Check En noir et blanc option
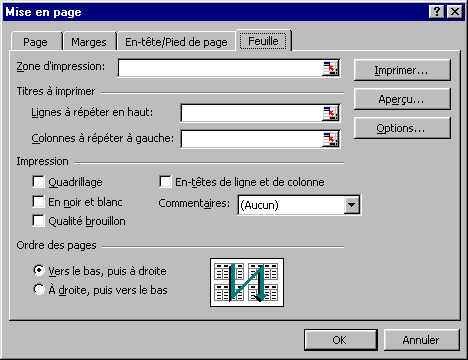Screen dimensions: 468x360 pos(38,202)
